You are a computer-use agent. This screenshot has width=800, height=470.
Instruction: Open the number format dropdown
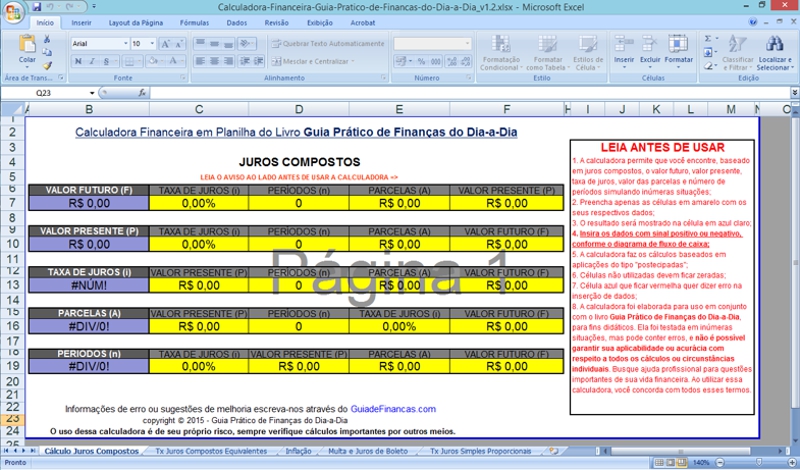pyautogui.click(x=467, y=44)
